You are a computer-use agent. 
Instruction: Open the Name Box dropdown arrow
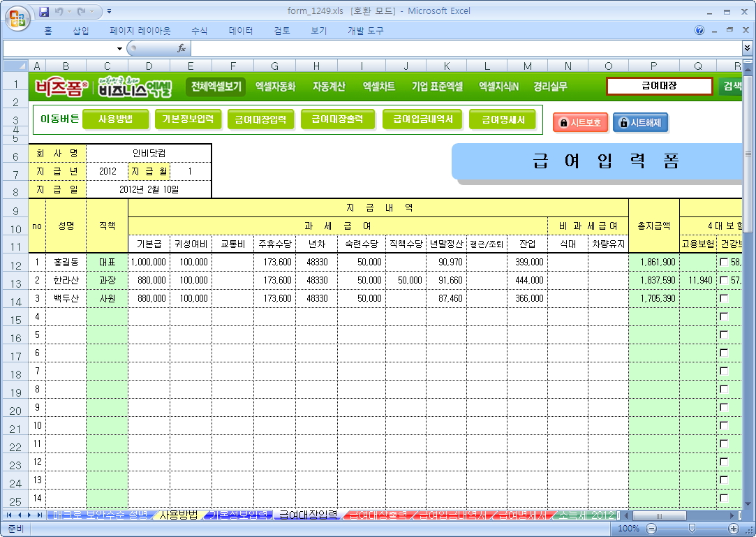119,48
